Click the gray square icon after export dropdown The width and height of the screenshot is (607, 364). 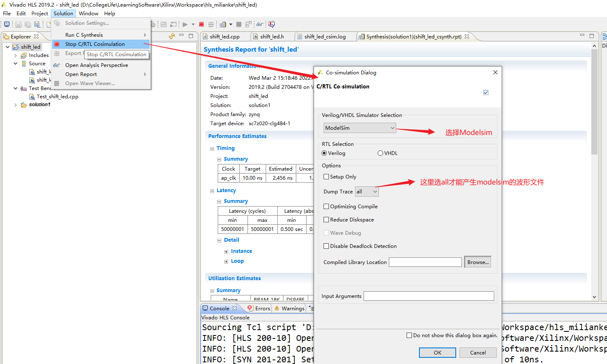(238, 24)
